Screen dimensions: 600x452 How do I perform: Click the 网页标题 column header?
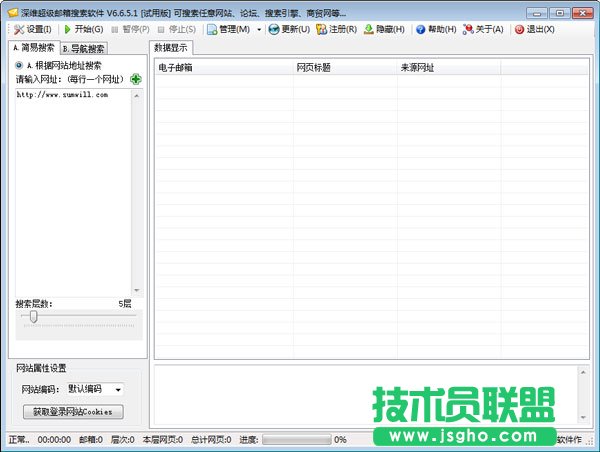[x=345, y=68]
